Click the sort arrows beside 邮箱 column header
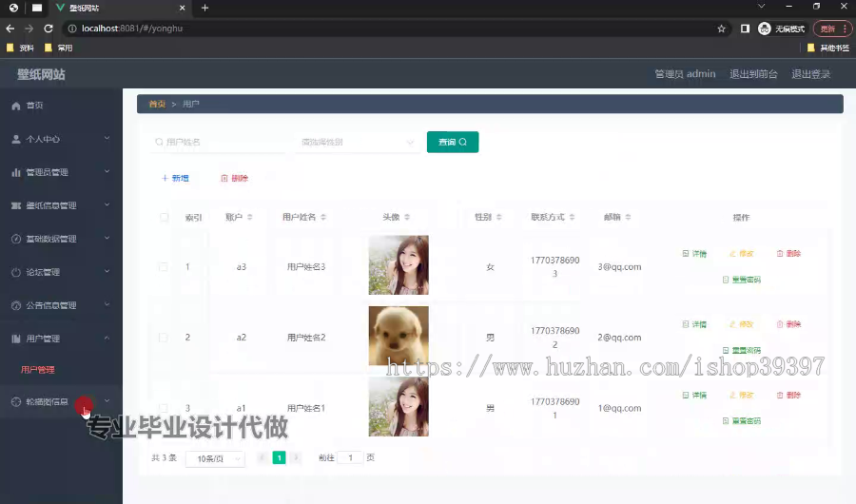This screenshot has width=856, height=504. (x=629, y=218)
